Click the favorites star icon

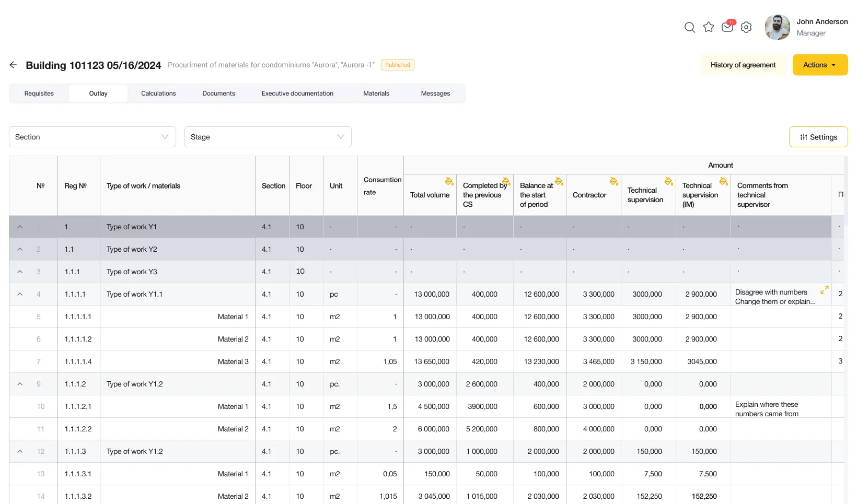pyautogui.click(x=709, y=27)
